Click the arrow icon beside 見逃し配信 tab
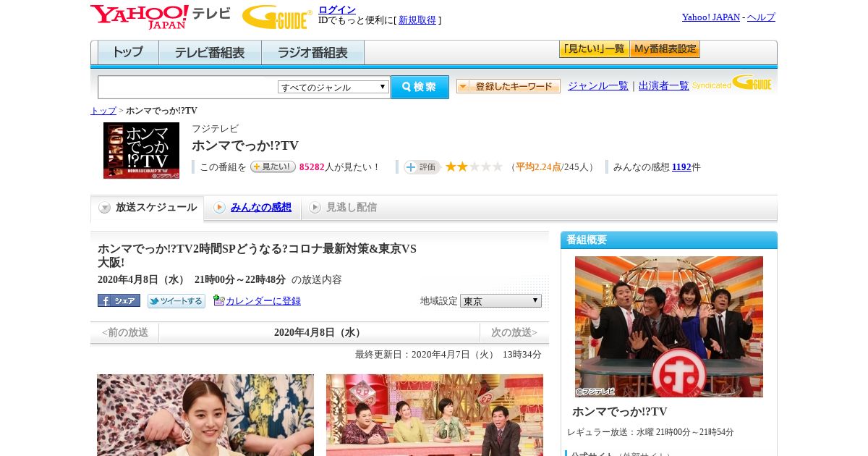 tap(315, 208)
